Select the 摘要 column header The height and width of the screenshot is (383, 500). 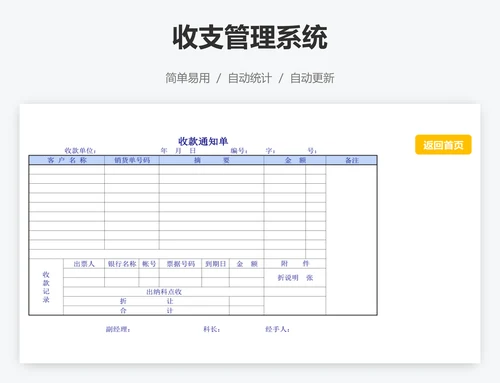coord(211,160)
